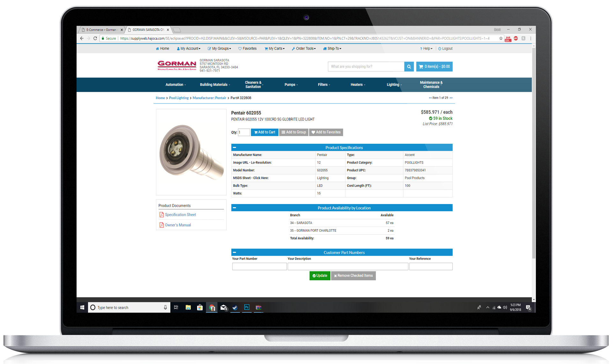Launch File Explorer from the taskbar
This screenshot has width=615, height=364.
point(188,307)
